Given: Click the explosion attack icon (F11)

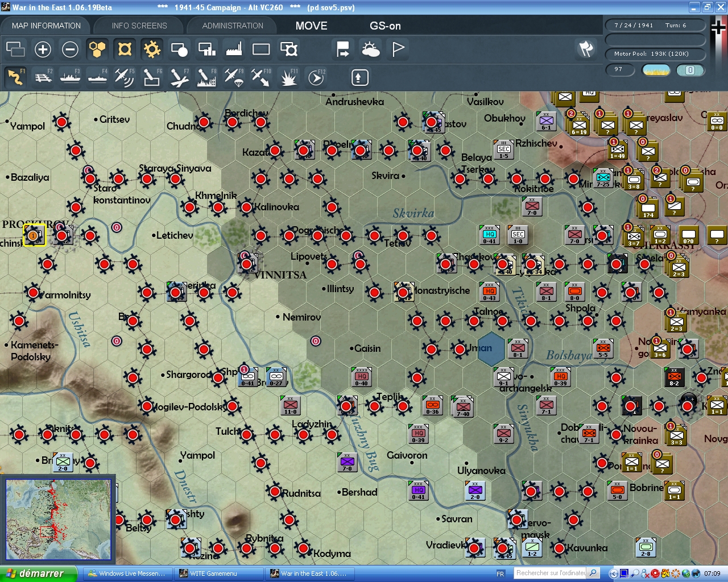Looking at the screenshot, I should [288, 77].
